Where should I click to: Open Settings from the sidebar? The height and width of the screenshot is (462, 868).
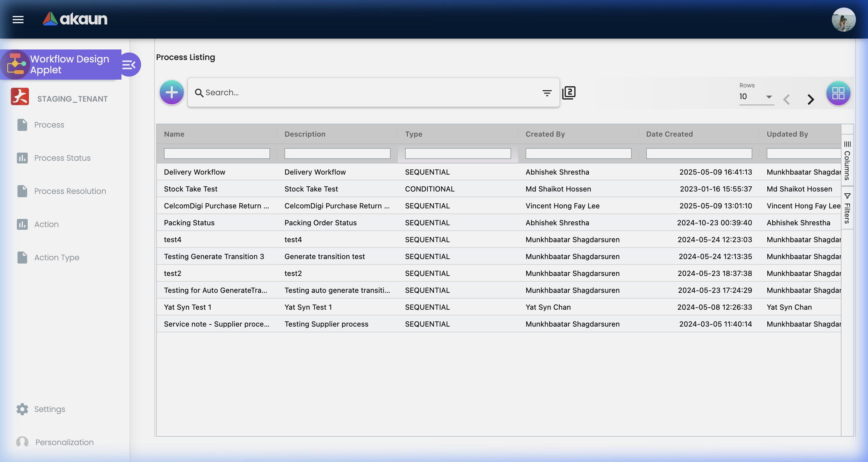pos(49,409)
